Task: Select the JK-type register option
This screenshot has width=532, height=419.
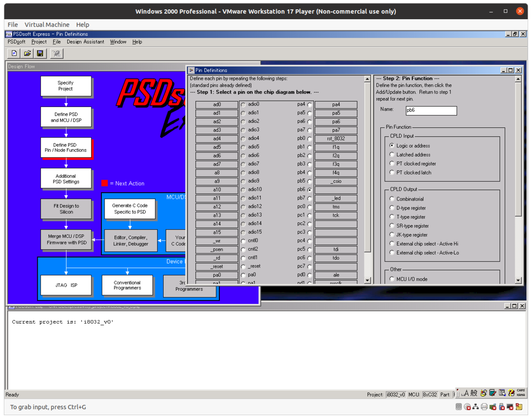Action: click(x=392, y=234)
